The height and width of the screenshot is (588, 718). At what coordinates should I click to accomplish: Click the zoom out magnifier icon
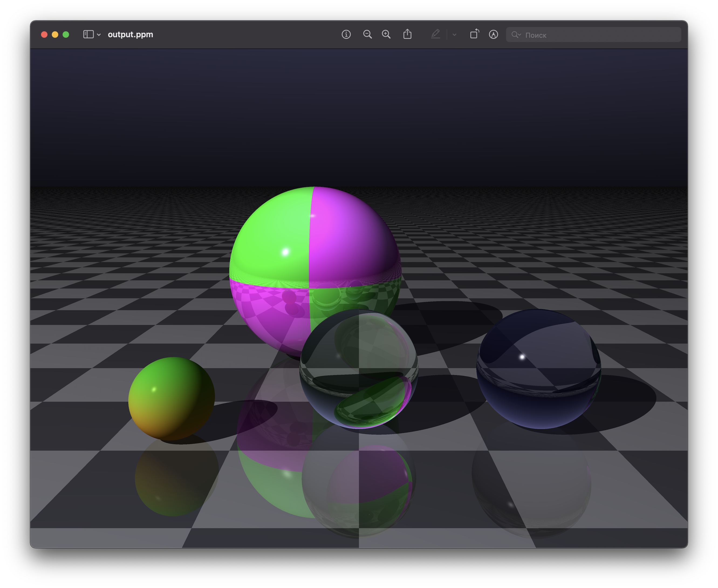(x=367, y=35)
